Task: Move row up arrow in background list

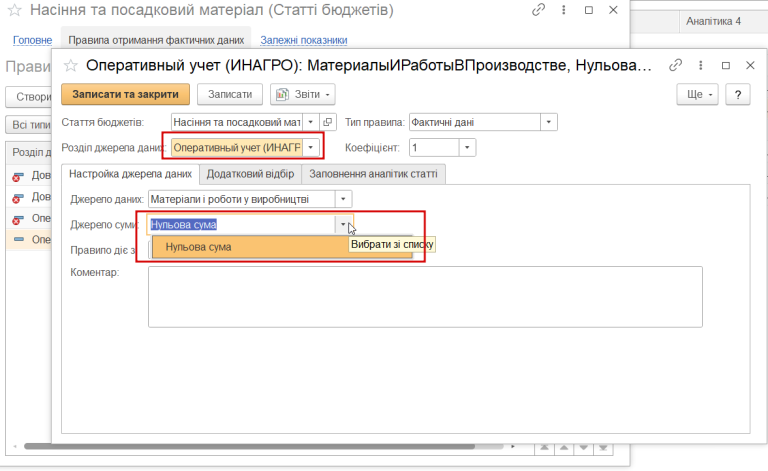Action: pyautogui.click(x=564, y=447)
